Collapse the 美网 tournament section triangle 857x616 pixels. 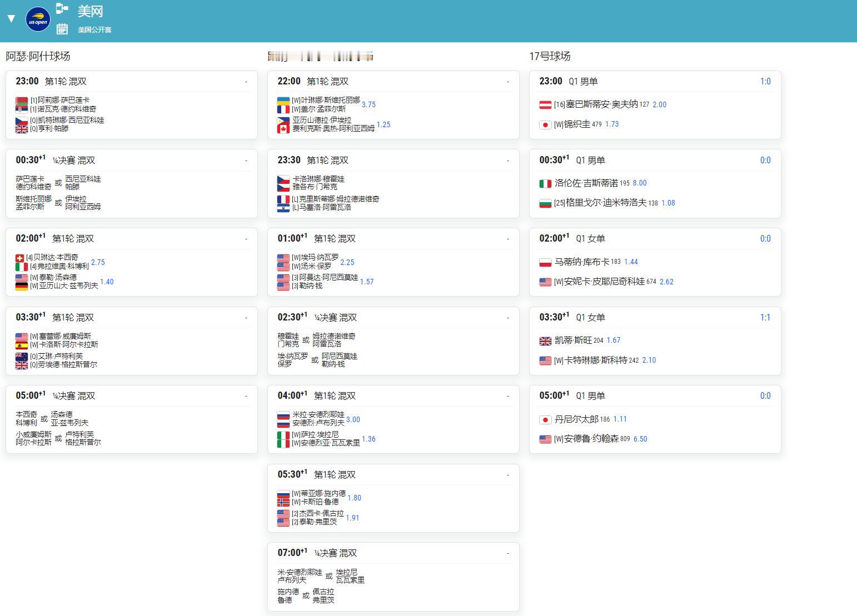click(x=11, y=19)
